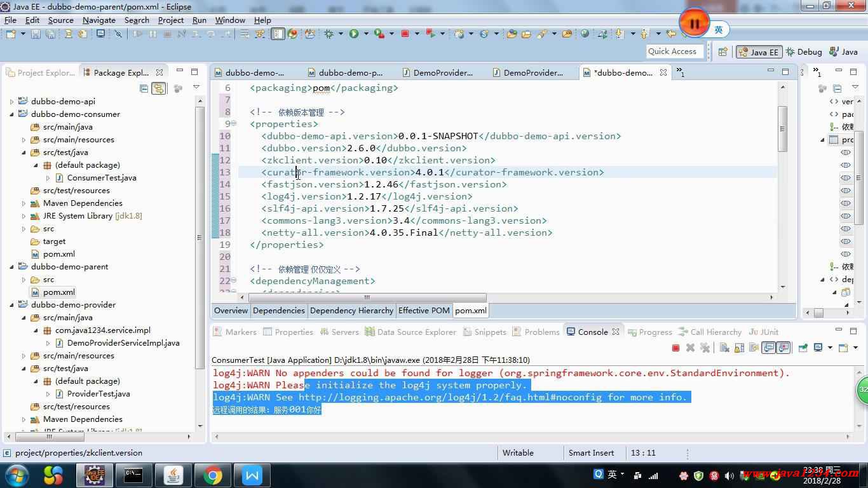Open the Call Hierarchy view tab
Image resolution: width=868 pixels, height=488 pixels.
point(710,332)
